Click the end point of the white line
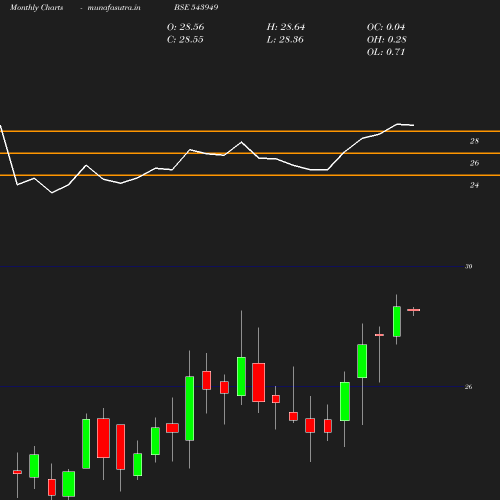 click(413, 125)
